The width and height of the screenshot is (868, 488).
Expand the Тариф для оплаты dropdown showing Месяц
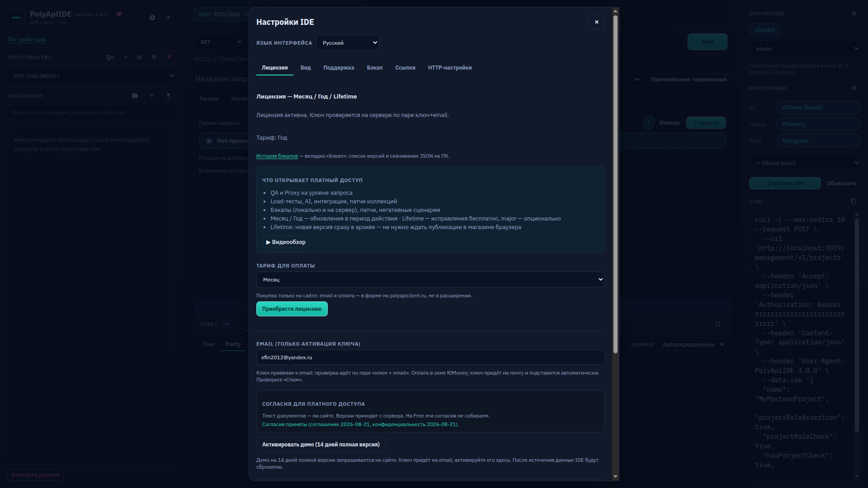click(430, 280)
